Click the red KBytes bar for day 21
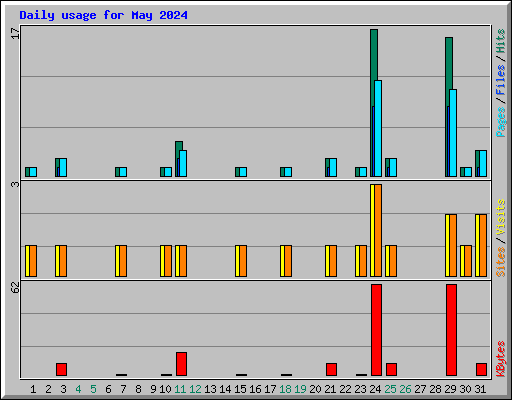Image resolution: width=512 pixels, height=400 pixels. (x=331, y=369)
